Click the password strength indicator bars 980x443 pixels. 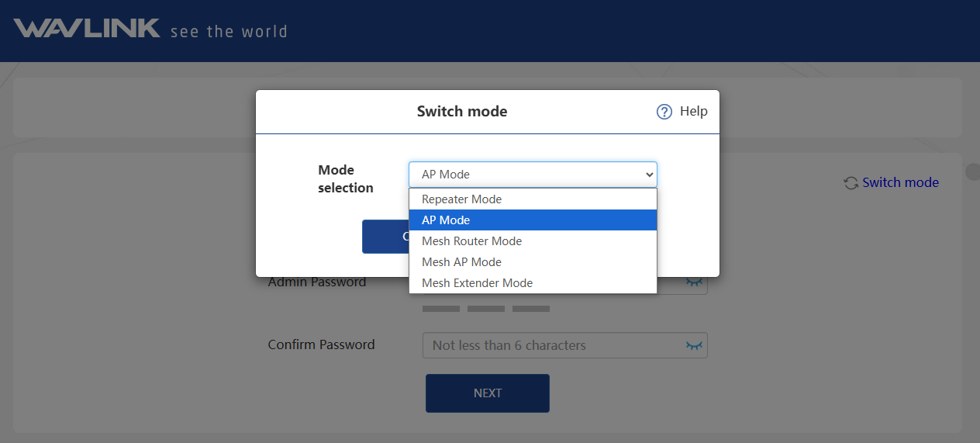486,309
